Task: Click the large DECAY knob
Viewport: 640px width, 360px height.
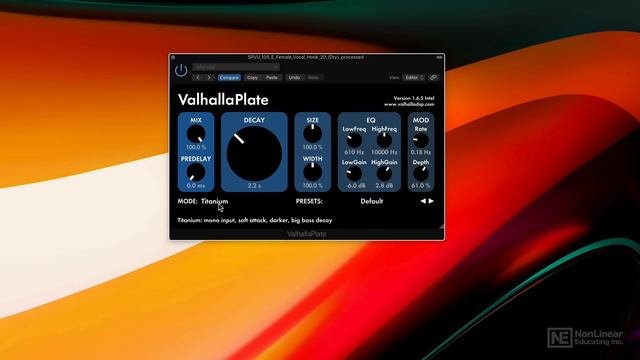Action: point(254,153)
